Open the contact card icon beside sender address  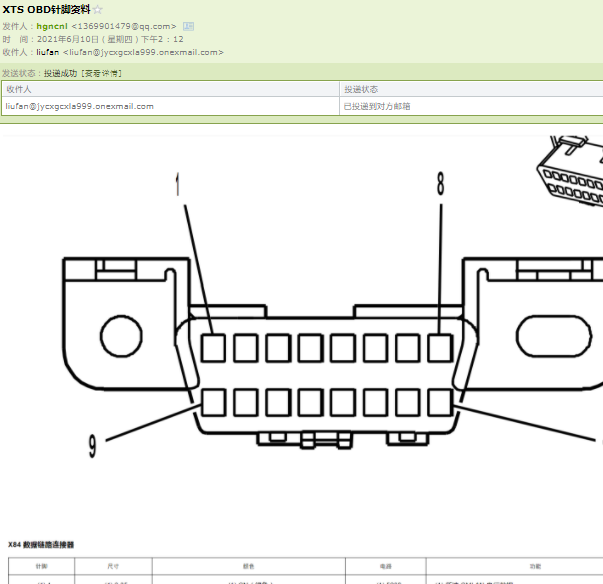point(188,26)
